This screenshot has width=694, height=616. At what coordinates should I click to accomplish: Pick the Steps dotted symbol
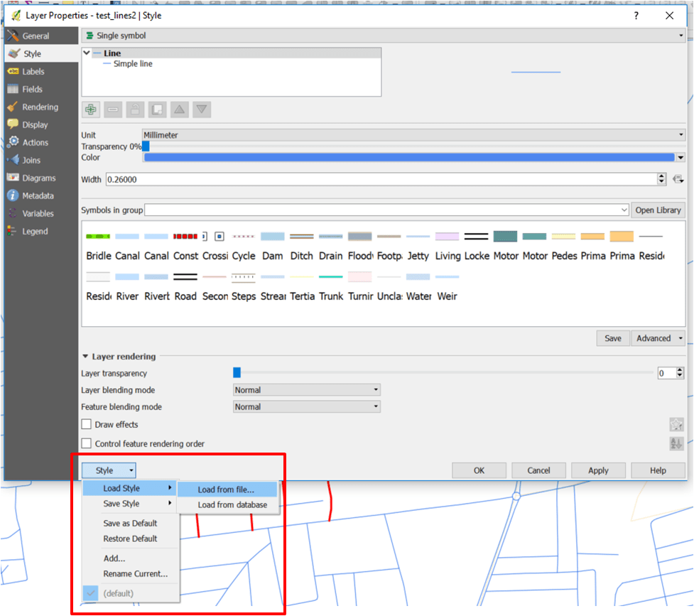244,286
